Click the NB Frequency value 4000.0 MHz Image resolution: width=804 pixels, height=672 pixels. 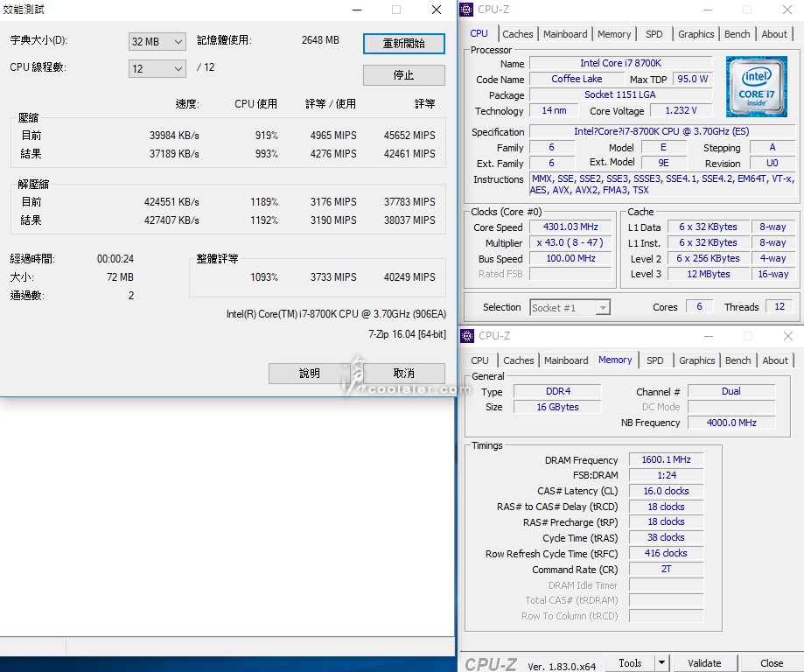pos(731,423)
